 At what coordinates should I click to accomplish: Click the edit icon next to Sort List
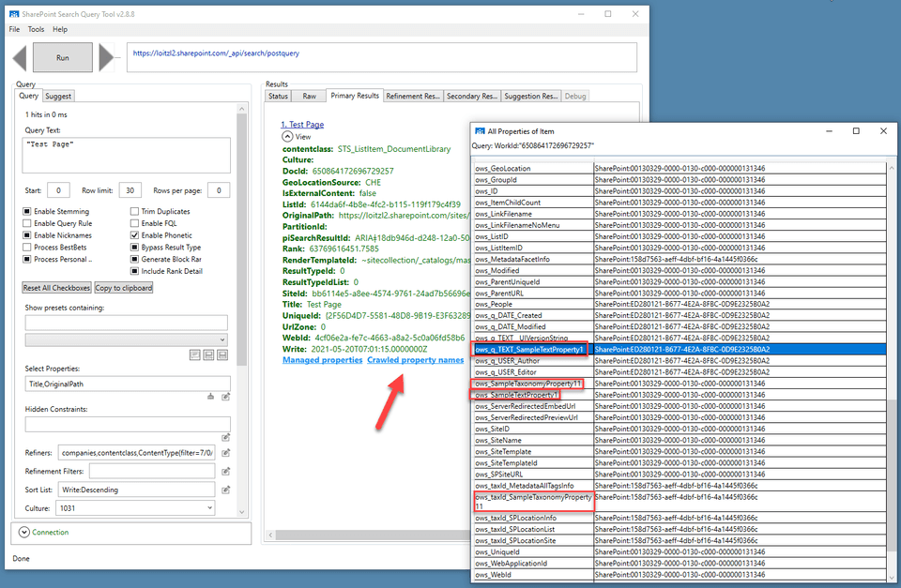pos(226,490)
